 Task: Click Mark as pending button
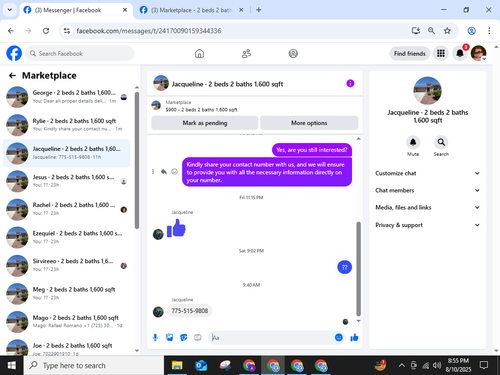(x=205, y=123)
